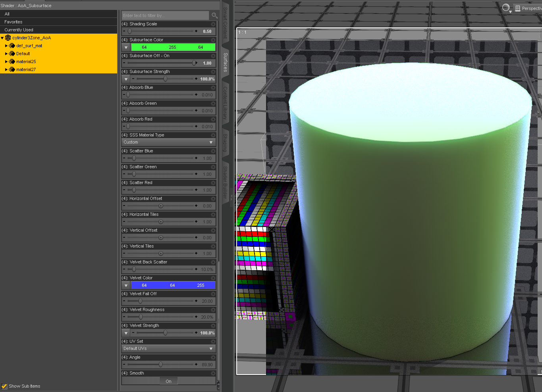Image resolution: width=542 pixels, height=392 pixels.
Task: Open the Subsurface Color gear menu
Action: tap(213, 40)
